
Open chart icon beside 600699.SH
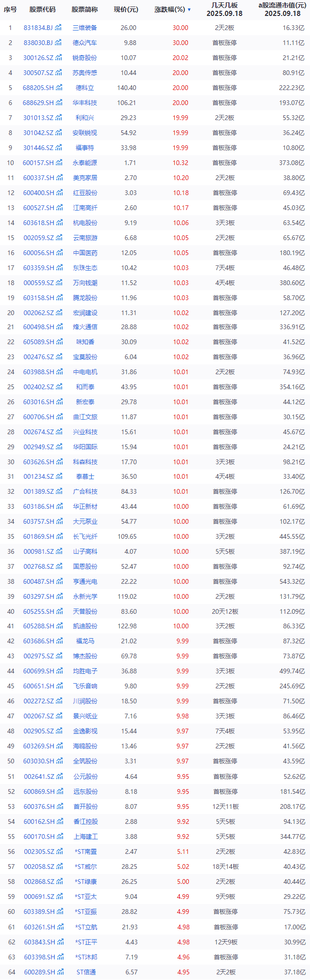coord(59,671)
